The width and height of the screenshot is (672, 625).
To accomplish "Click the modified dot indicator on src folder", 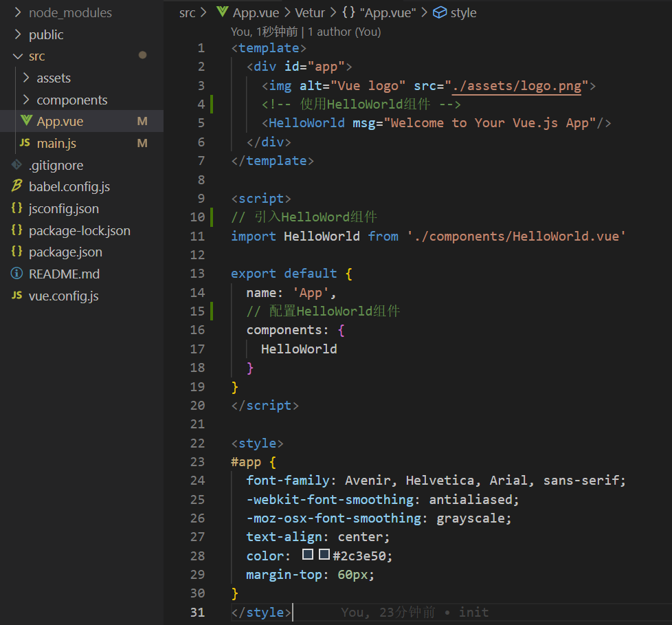I will (x=143, y=55).
